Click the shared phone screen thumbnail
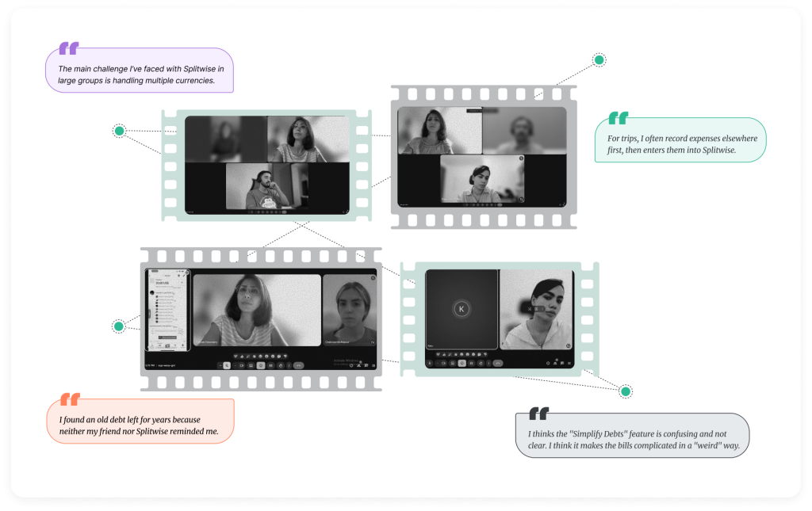The width and height of the screenshot is (812, 511). (168, 309)
